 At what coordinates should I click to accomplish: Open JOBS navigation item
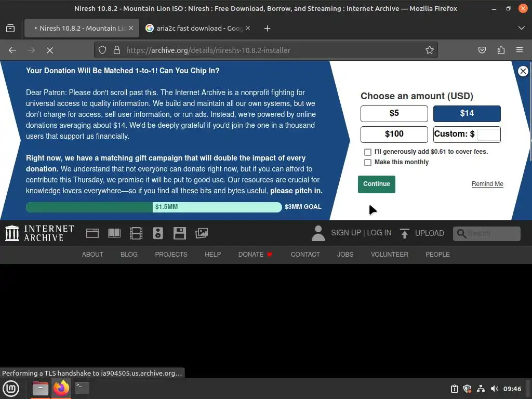pos(345,255)
